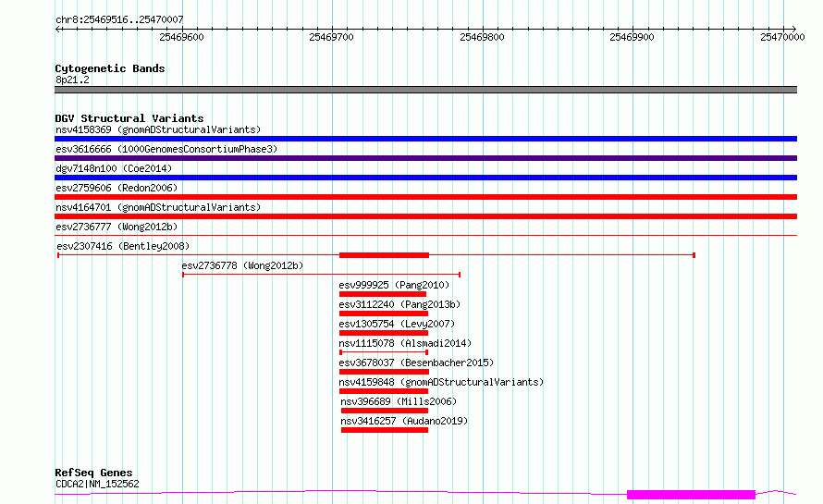
Task: Click the thin red line under esv2736777
Action: click(x=425, y=235)
